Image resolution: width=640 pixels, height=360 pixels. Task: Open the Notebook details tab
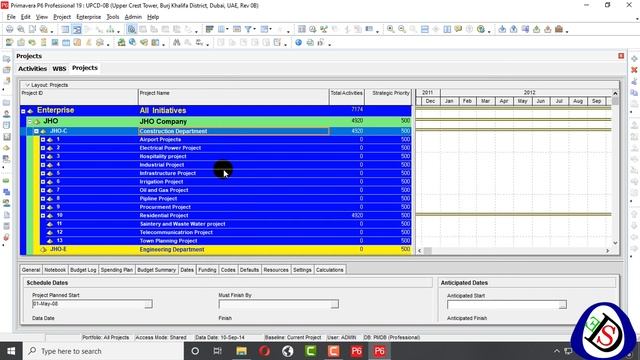click(55, 270)
